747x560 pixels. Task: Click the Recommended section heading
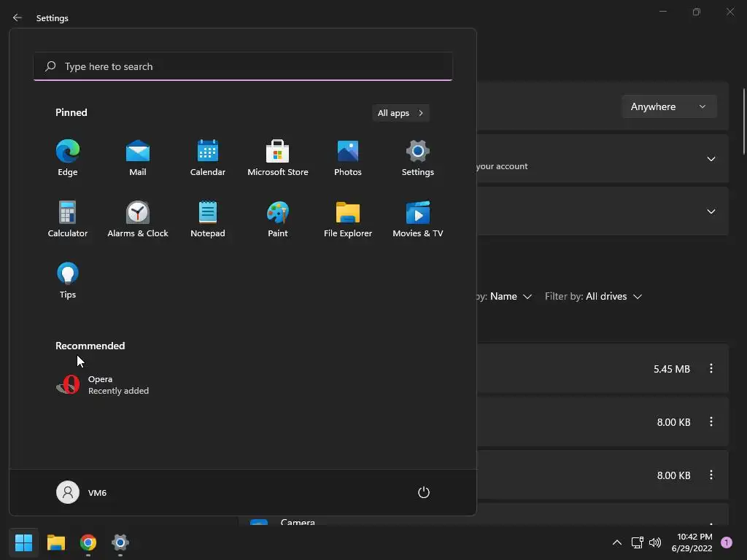(x=90, y=346)
